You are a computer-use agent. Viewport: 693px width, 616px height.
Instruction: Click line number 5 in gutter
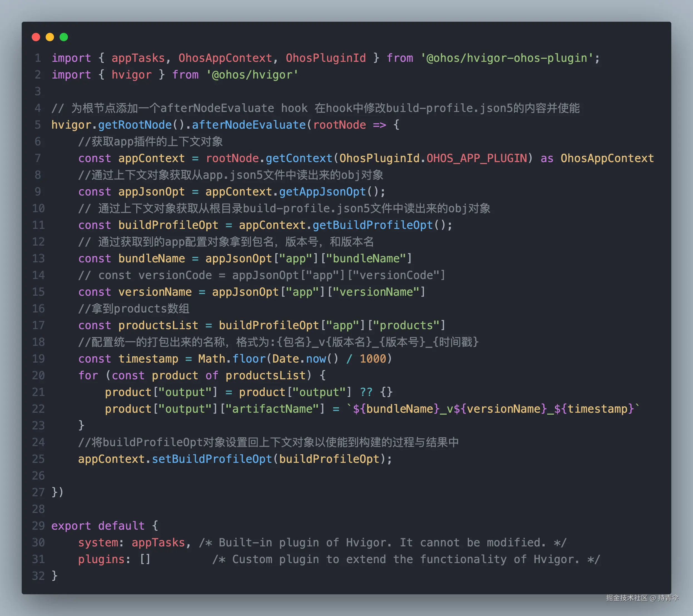(38, 125)
